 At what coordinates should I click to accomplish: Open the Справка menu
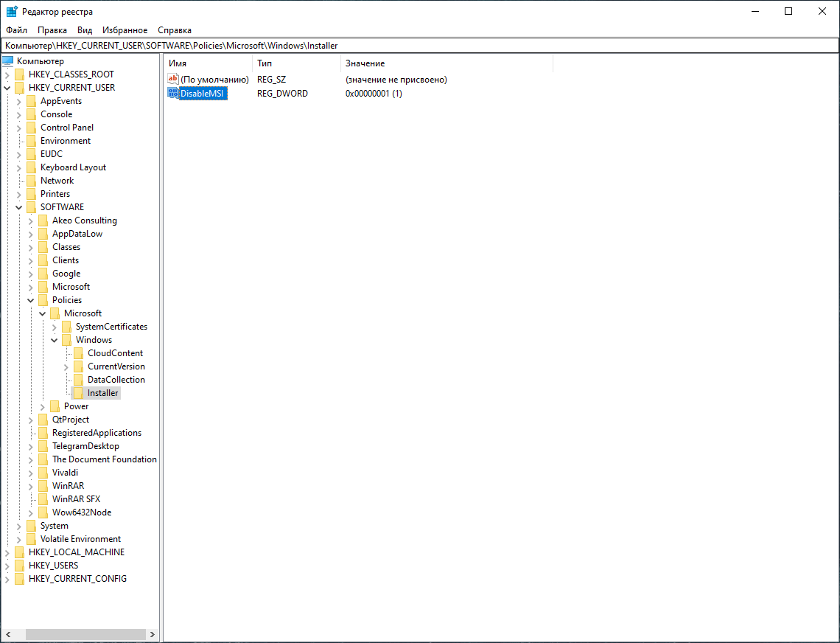175,30
